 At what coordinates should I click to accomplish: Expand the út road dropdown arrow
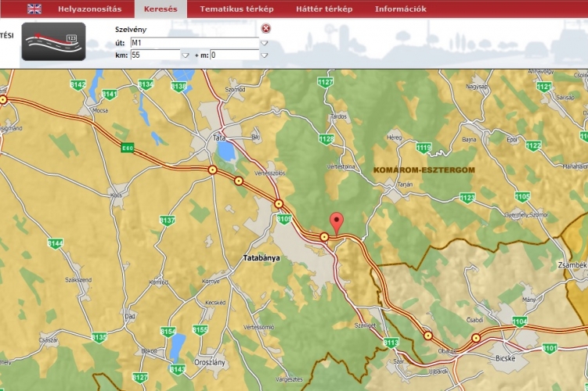tap(265, 42)
